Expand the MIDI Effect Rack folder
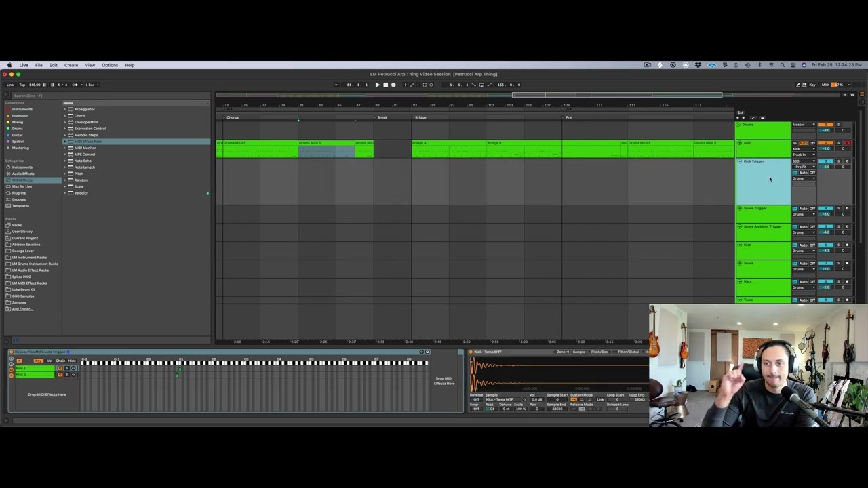 click(65, 142)
